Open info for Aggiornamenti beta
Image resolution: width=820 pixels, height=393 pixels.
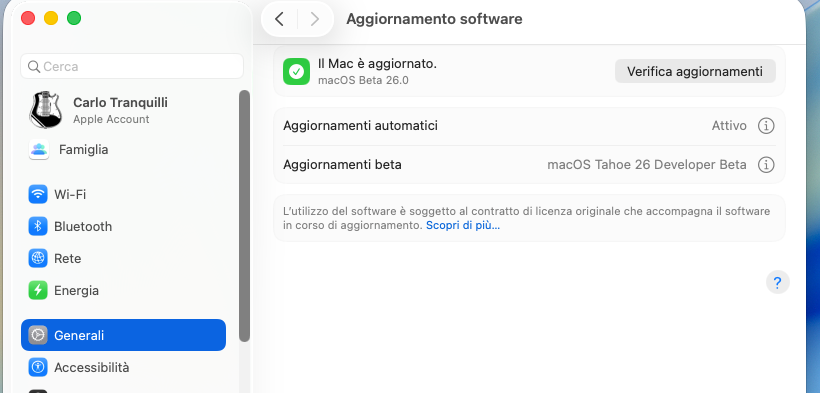[x=766, y=165]
